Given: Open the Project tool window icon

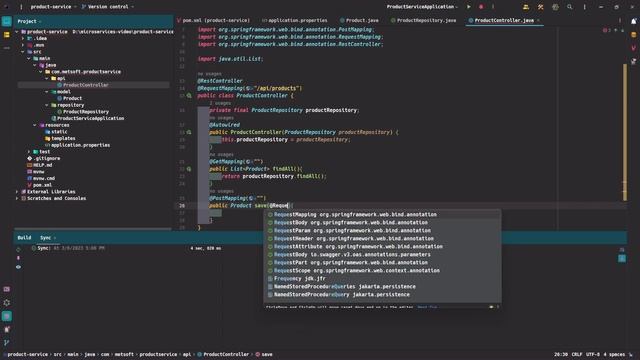Looking at the screenshot, I should pos(7,21).
